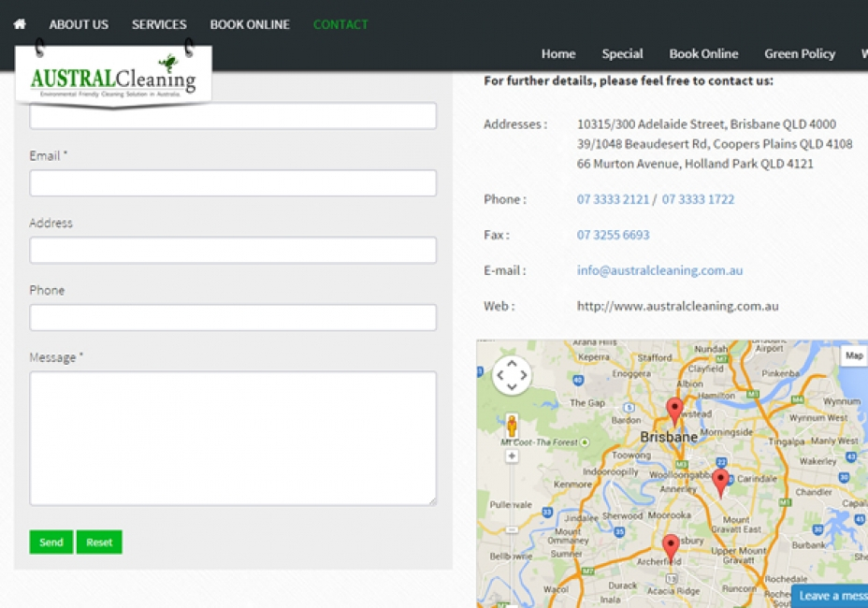Click the map zoom in plus button

click(x=512, y=456)
